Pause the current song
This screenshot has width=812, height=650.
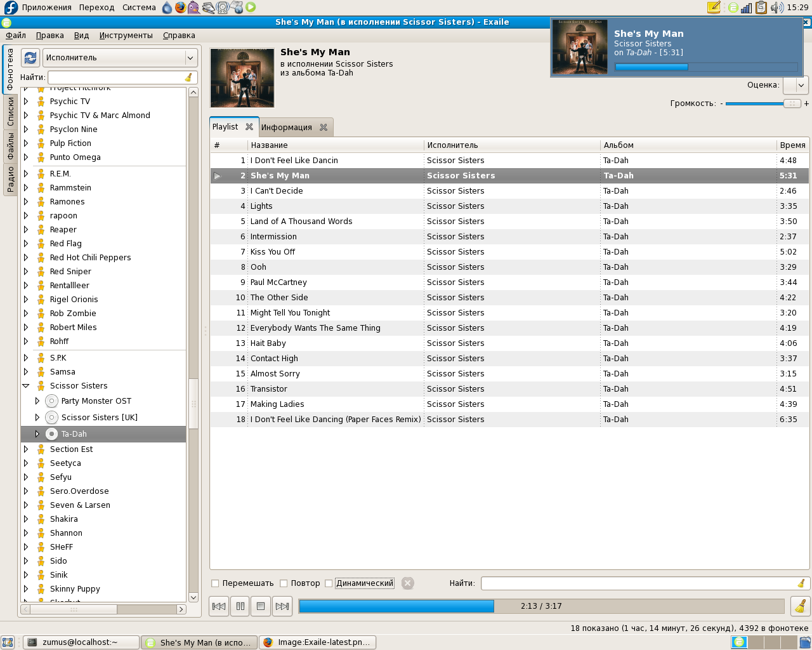point(240,606)
